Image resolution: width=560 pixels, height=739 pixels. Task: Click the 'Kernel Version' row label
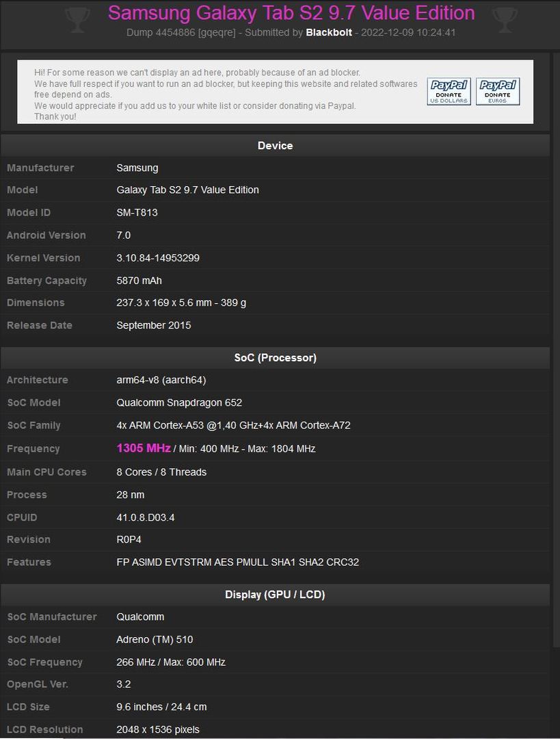click(43, 258)
